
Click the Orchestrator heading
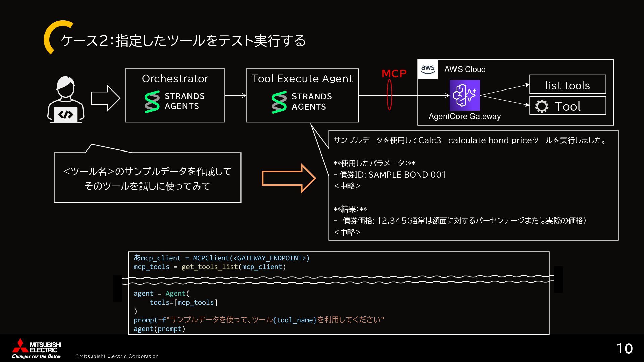click(x=175, y=79)
